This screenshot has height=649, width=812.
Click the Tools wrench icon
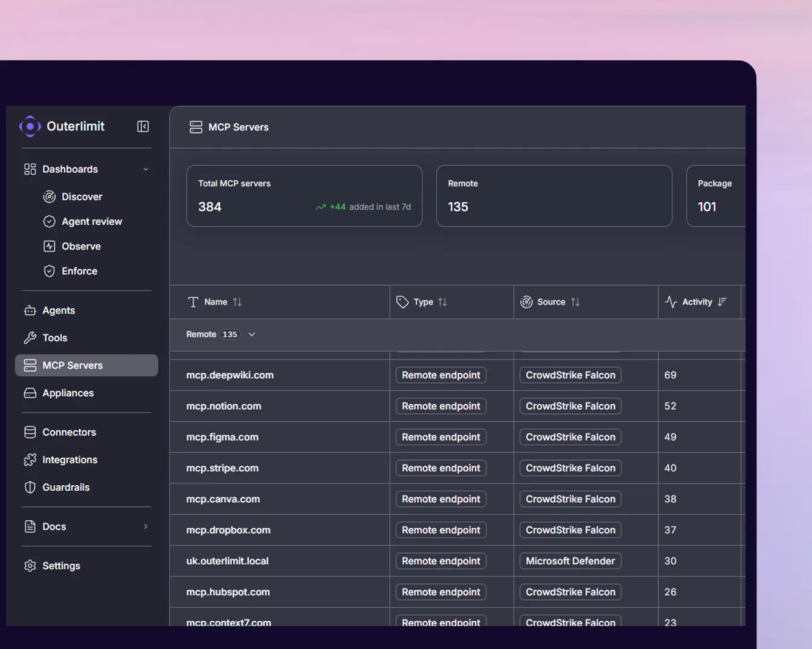(x=30, y=338)
